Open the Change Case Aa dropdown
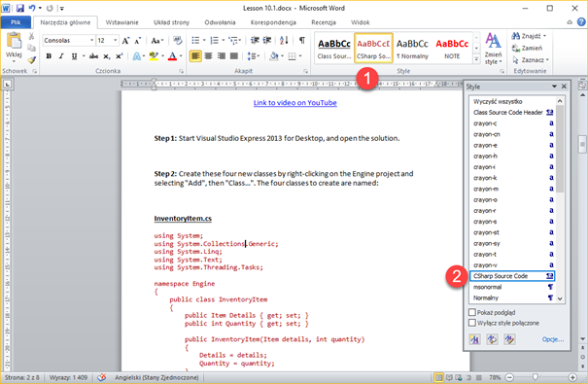Image resolution: width=588 pixels, height=384 pixels. (x=157, y=41)
